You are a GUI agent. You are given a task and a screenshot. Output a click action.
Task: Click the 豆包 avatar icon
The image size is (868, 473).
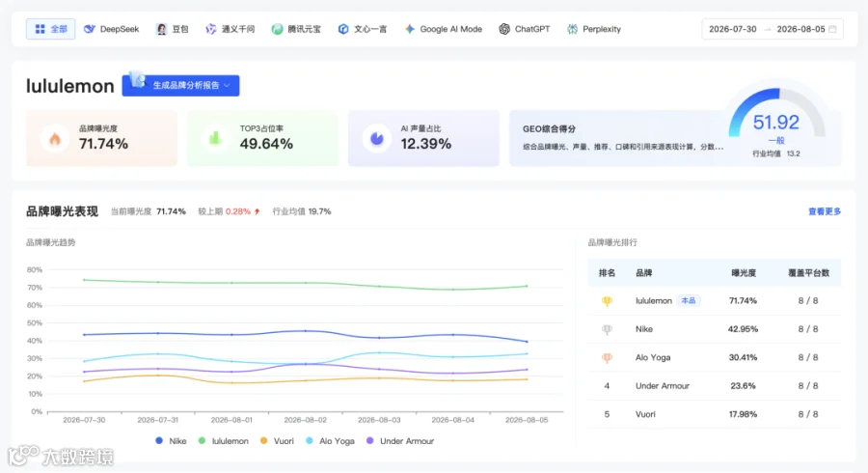point(161,29)
